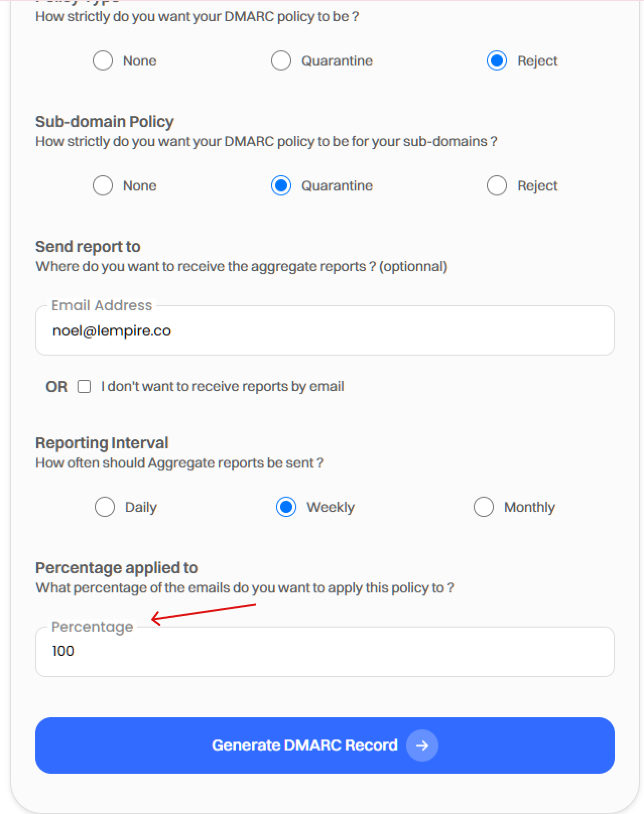The width and height of the screenshot is (644, 814).
Task: Select the Reject policy type radio button
Action: (x=497, y=61)
